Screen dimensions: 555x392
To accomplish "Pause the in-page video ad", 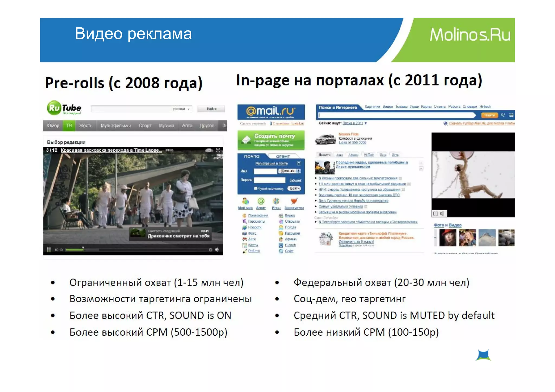I will click(x=435, y=214).
